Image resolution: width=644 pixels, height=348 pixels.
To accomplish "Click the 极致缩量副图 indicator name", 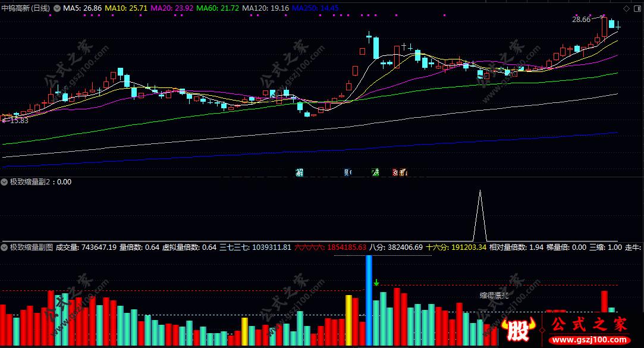I will (x=32, y=247).
